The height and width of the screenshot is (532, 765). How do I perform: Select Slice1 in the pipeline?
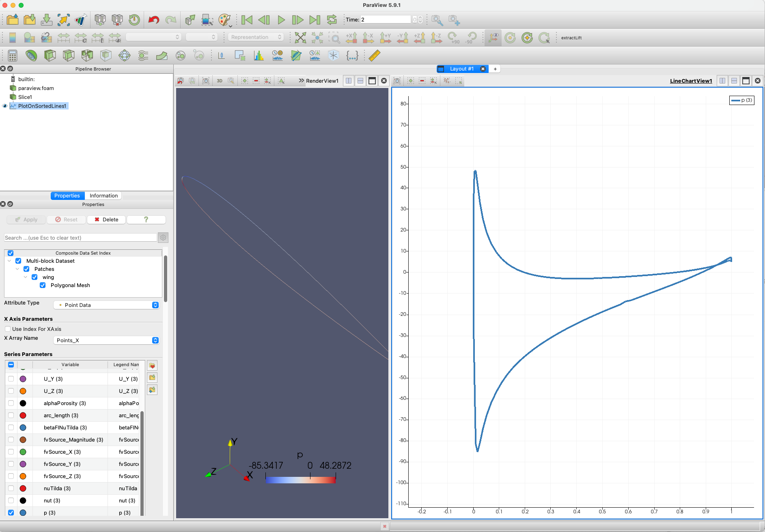[25, 97]
